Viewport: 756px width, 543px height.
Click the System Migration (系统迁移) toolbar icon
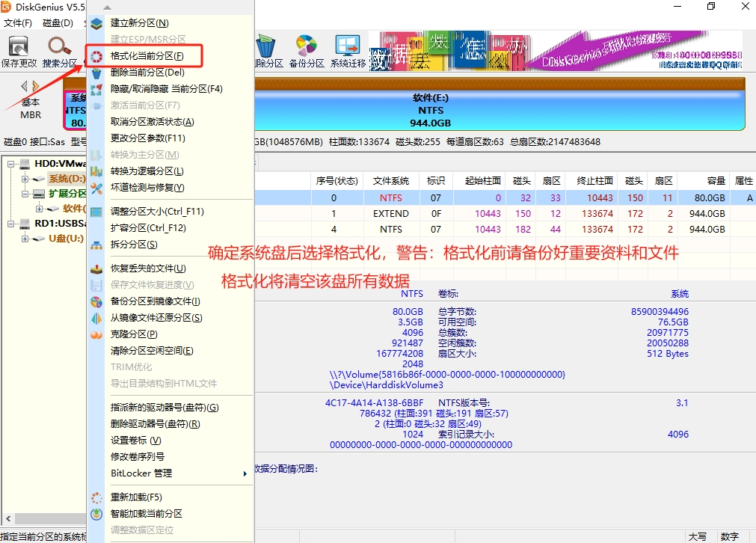[348, 46]
